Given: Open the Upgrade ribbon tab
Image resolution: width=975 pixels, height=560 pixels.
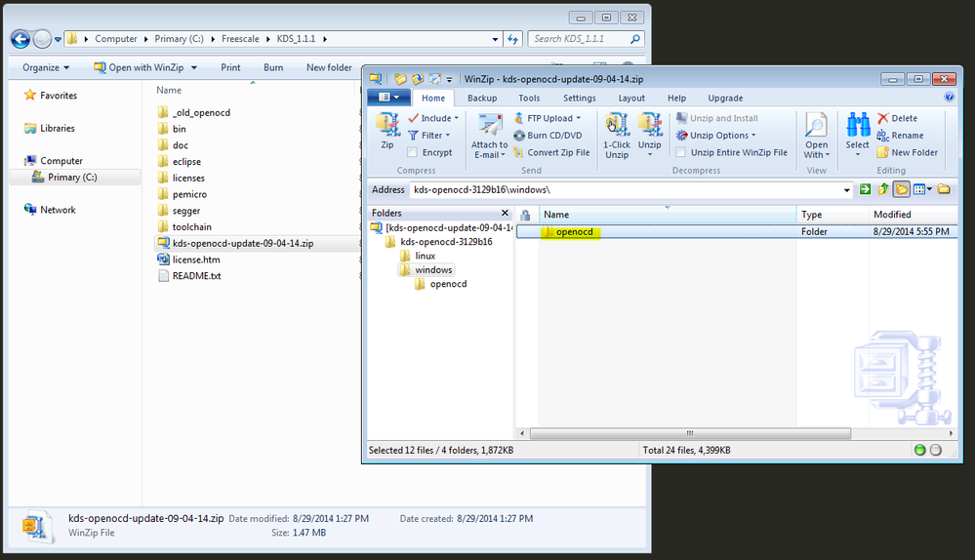Looking at the screenshot, I should pos(725,98).
